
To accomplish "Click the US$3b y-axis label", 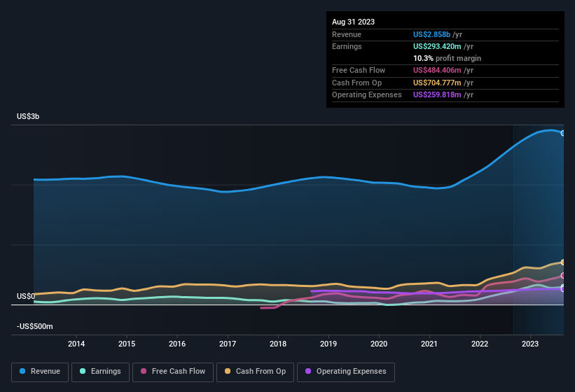I will tap(29, 116).
